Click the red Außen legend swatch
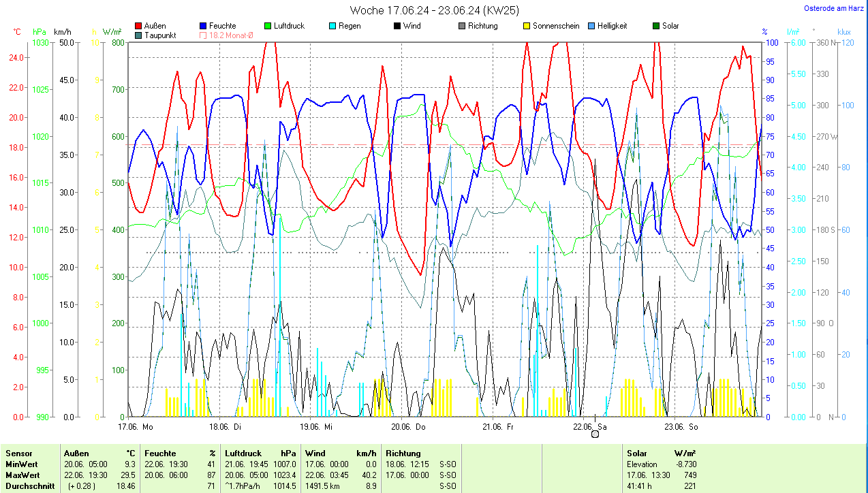 pos(139,27)
